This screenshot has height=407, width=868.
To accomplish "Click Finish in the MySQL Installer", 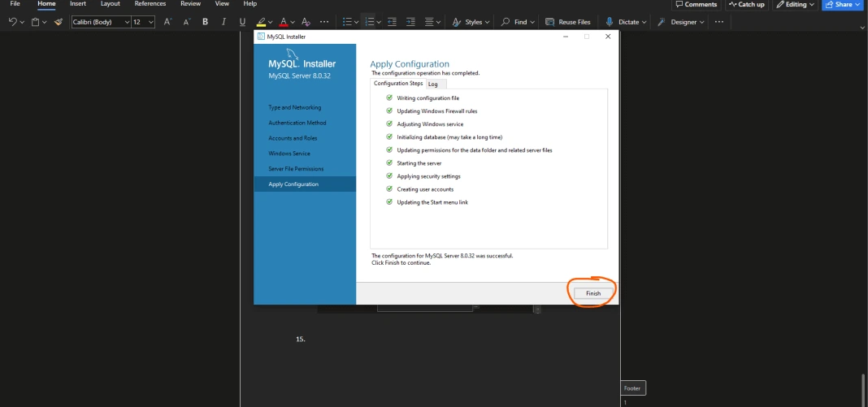I will point(593,293).
